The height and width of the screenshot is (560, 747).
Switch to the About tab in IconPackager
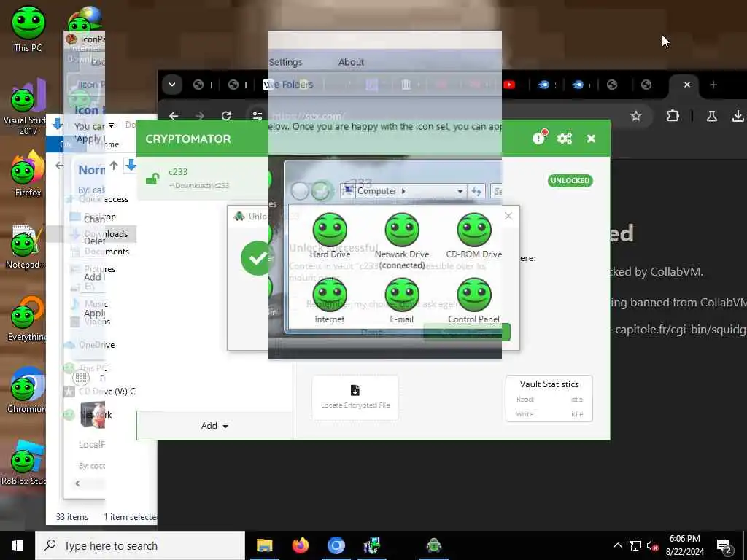(351, 63)
